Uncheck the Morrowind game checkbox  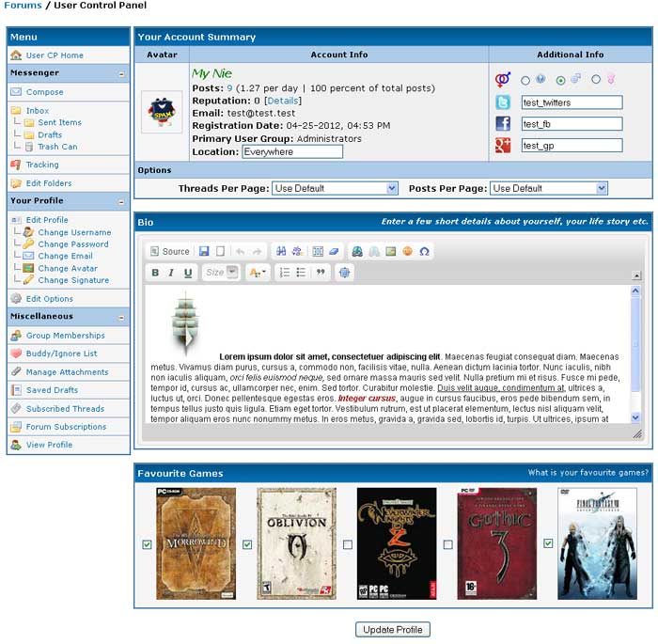coord(146,544)
